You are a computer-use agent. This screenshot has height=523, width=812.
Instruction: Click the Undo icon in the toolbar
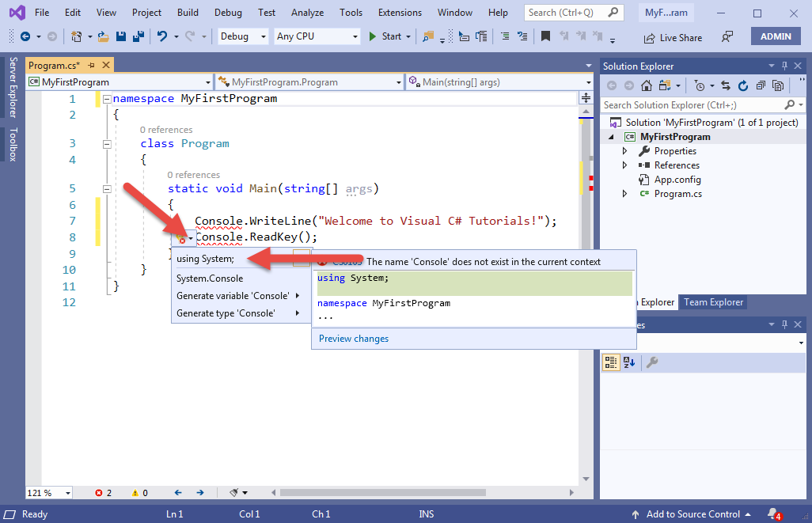[x=162, y=36]
